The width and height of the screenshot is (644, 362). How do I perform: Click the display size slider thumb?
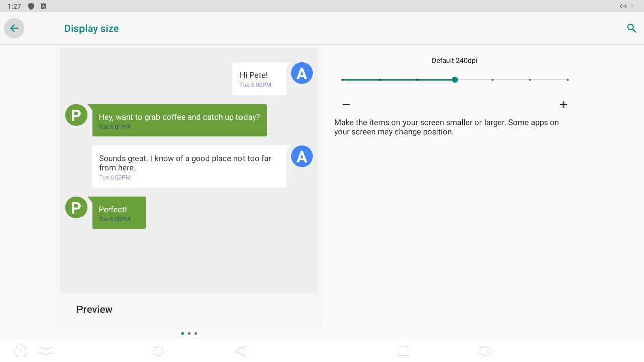[x=455, y=80]
